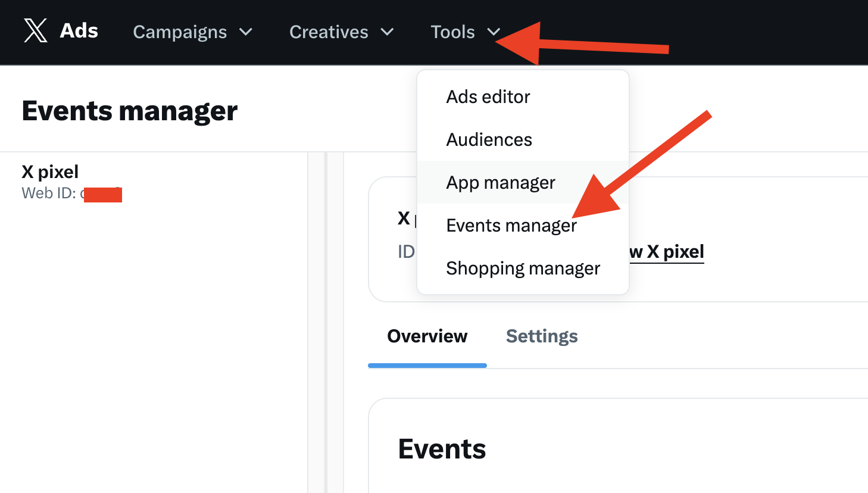The height and width of the screenshot is (493, 868).
Task: Choose Shopping manager menu entry
Action: [x=523, y=268]
